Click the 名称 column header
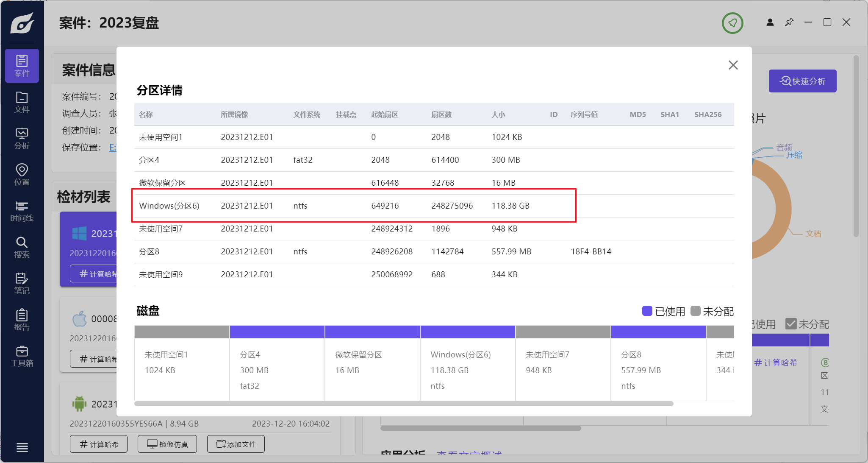This screenshot has width=868, height=463. pos(146,114)
